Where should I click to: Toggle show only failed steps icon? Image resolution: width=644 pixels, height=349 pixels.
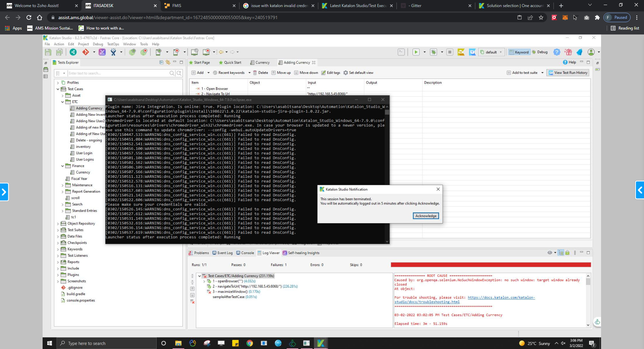tap(193, 302)
